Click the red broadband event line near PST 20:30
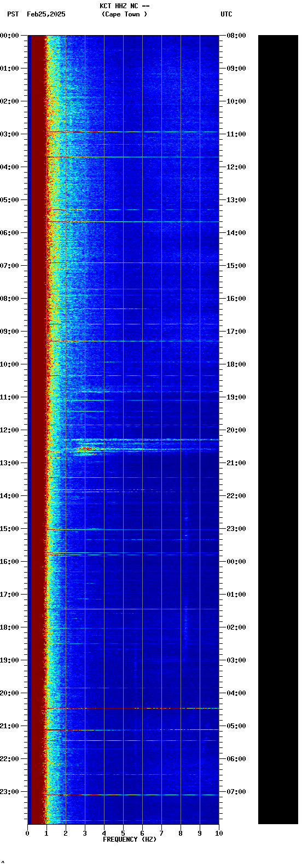Screen dimensions: 302x868 pyautogui.click(x=133, y=708)
